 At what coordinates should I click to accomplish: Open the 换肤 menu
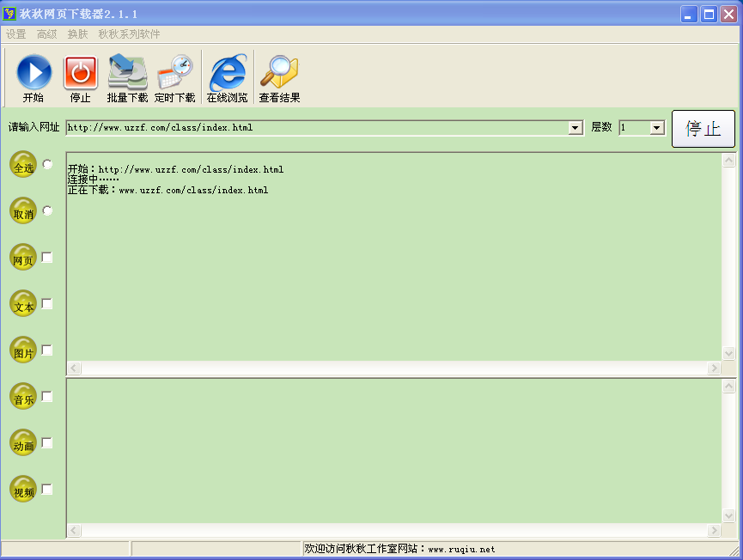point(77,34)
